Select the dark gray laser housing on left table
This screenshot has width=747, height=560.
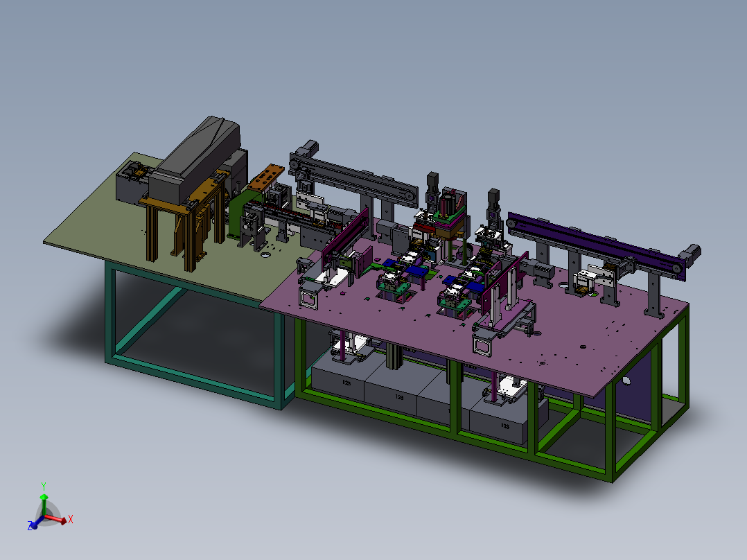[194, 159]
